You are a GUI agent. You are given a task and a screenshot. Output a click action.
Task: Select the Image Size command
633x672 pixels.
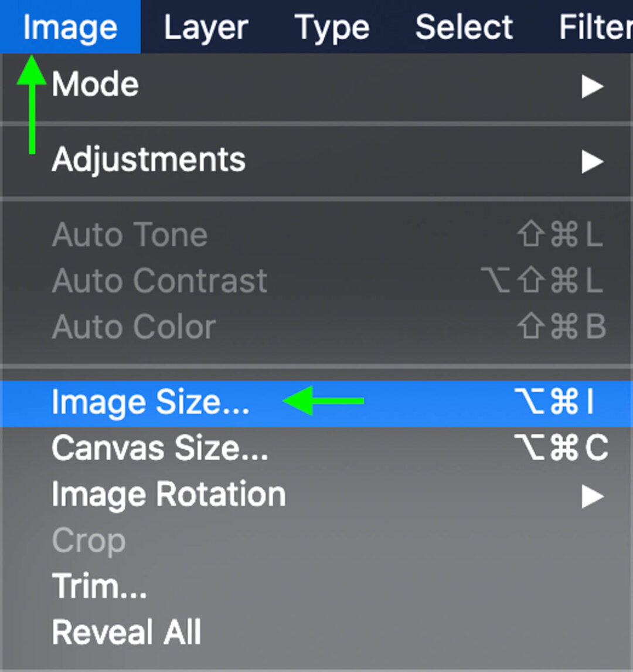click(149, 403)
